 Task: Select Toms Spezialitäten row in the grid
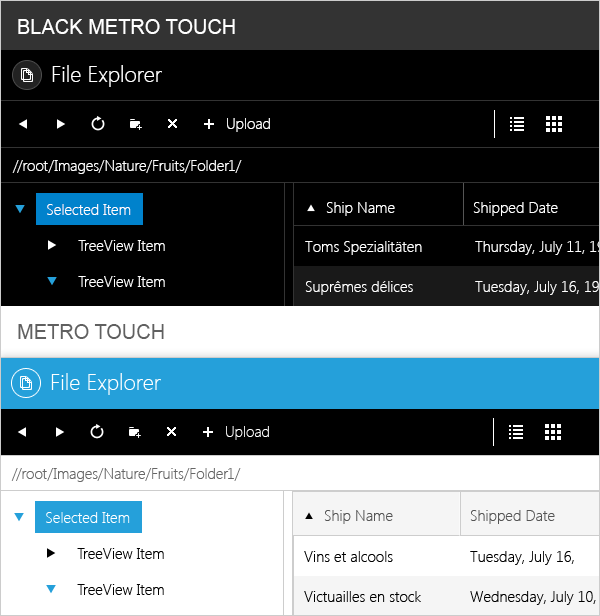pos(364,246)
